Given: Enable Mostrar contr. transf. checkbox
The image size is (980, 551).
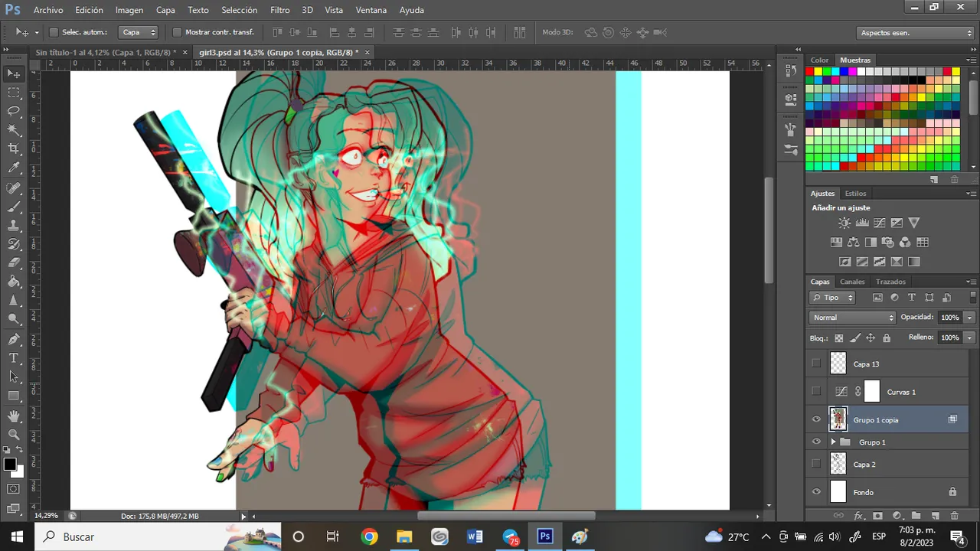Looking at the screenshot, I should (177, 32).
